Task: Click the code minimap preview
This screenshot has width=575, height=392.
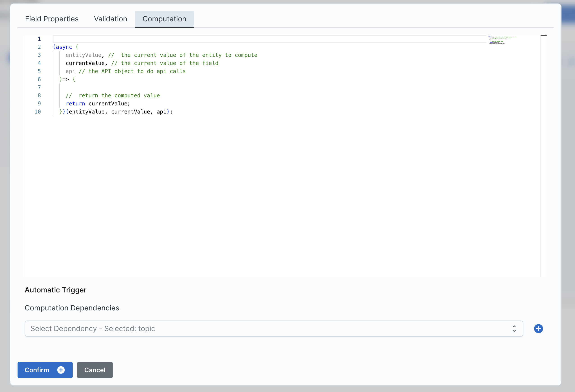Action: pyautogui.click(x=502, y=40)
